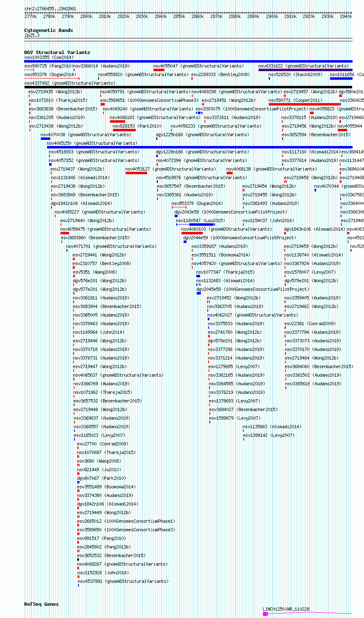
Task: Open the DGV Structural Variants track title
Action: coord(57,52)
